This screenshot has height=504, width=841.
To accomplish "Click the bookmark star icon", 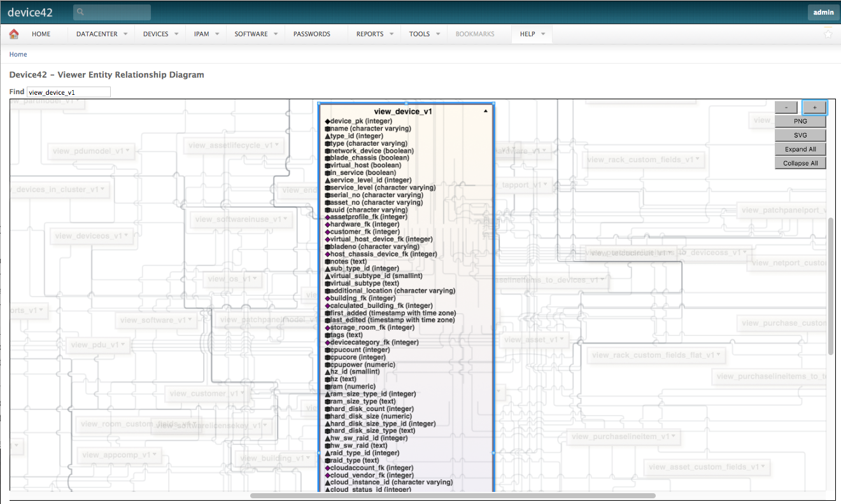I will pyautogui.click(x=828, y=34).
